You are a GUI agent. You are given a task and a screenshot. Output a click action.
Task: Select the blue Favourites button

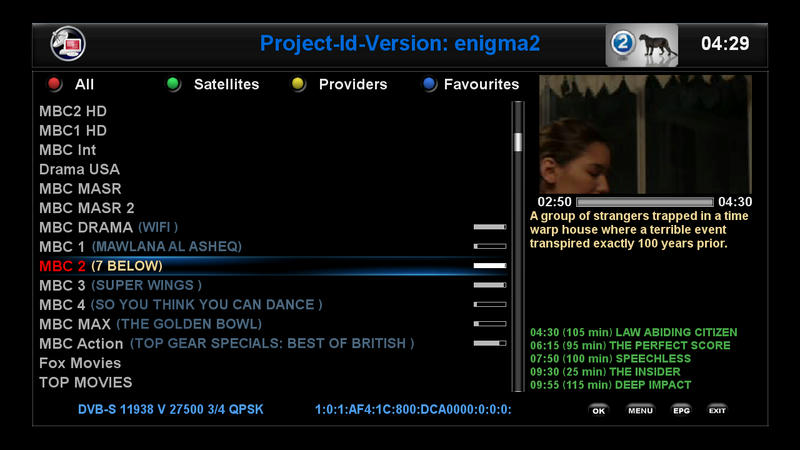click(430, 84)
